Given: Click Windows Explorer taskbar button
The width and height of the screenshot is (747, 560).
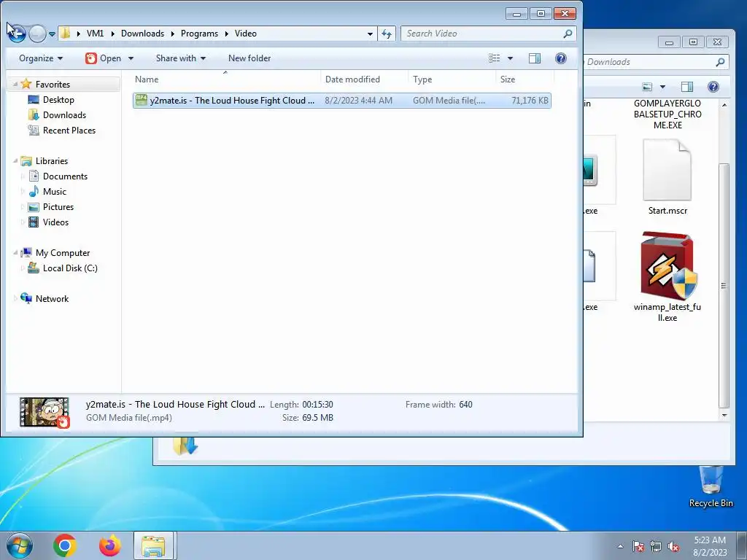Looking at the screenshot, I should 155,545.
